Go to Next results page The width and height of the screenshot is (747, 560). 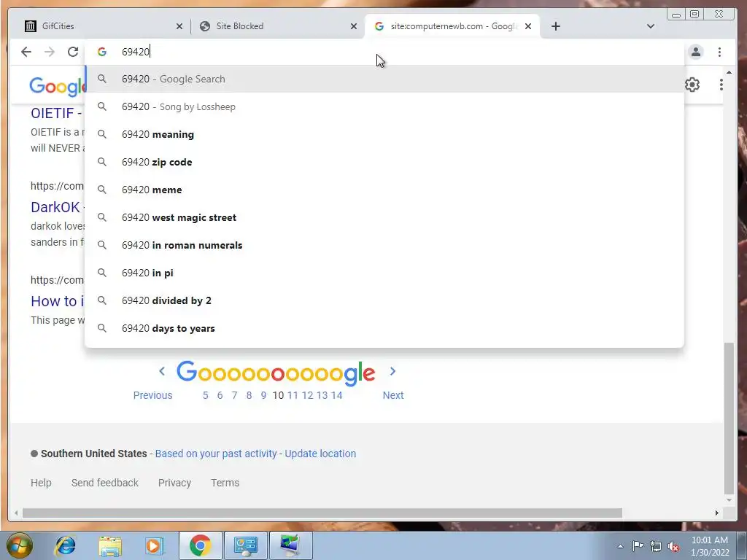click(x=393, y=395)
